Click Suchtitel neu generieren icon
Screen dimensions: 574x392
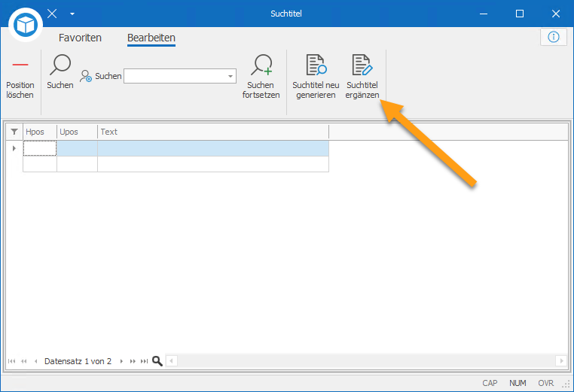click(x=316, y=65)
